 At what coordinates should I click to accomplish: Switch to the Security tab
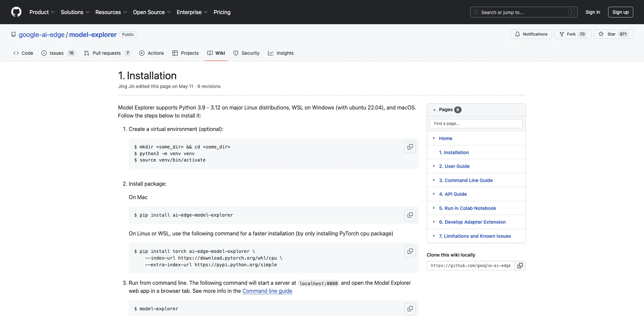[247, 53]
